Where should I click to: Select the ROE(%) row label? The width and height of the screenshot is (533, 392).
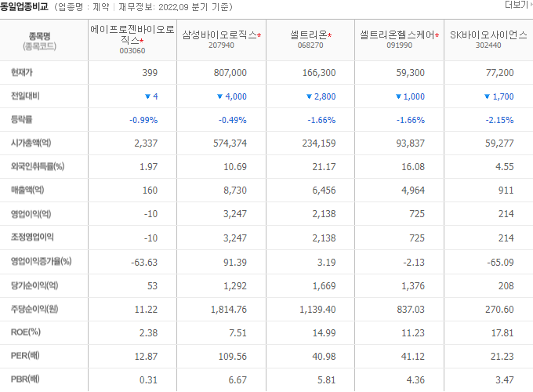(26, 332)
